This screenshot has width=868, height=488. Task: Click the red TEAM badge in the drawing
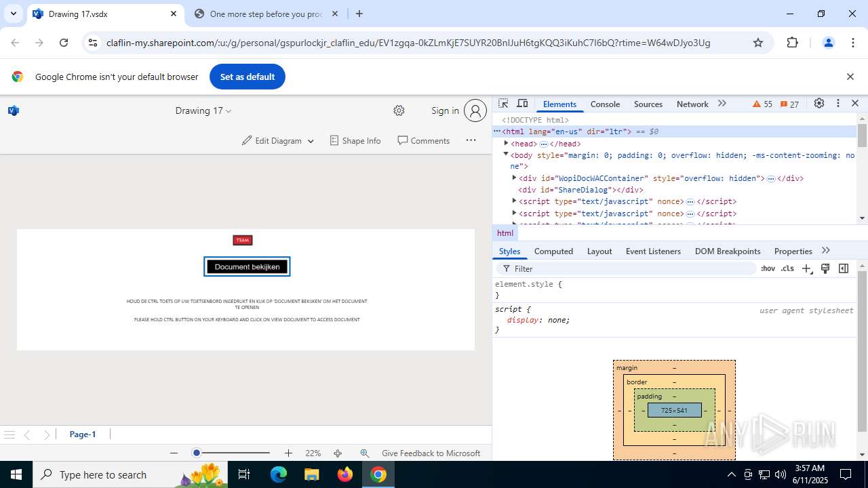[243, 240]
